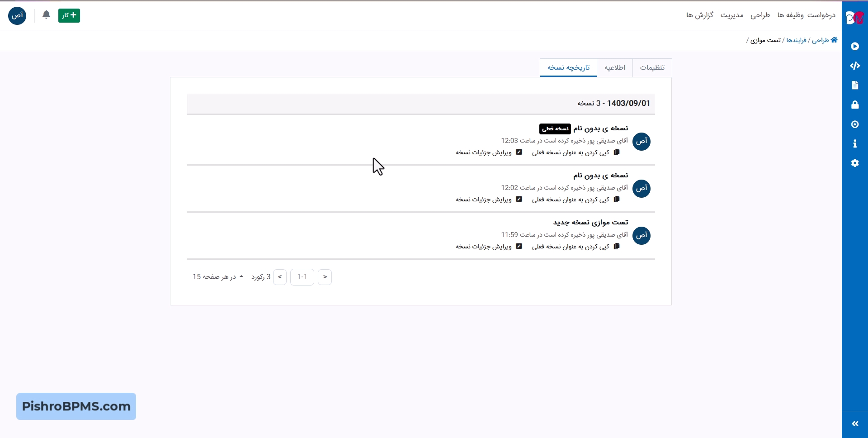Image resolution: width=868 pixels, height=438 pixels.
Task: Click the info icon in sidebar
Action: [x=854, y=144]
